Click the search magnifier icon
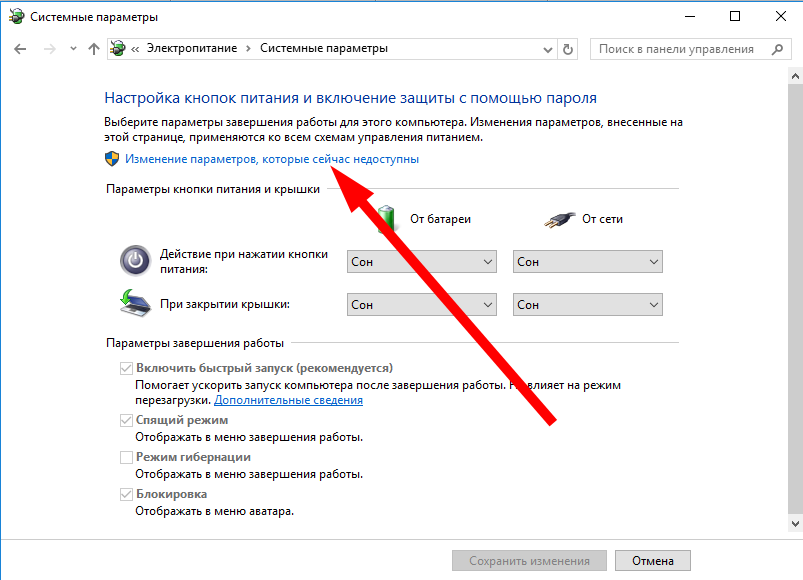803x580 pixels. click(x=777, y=49)
